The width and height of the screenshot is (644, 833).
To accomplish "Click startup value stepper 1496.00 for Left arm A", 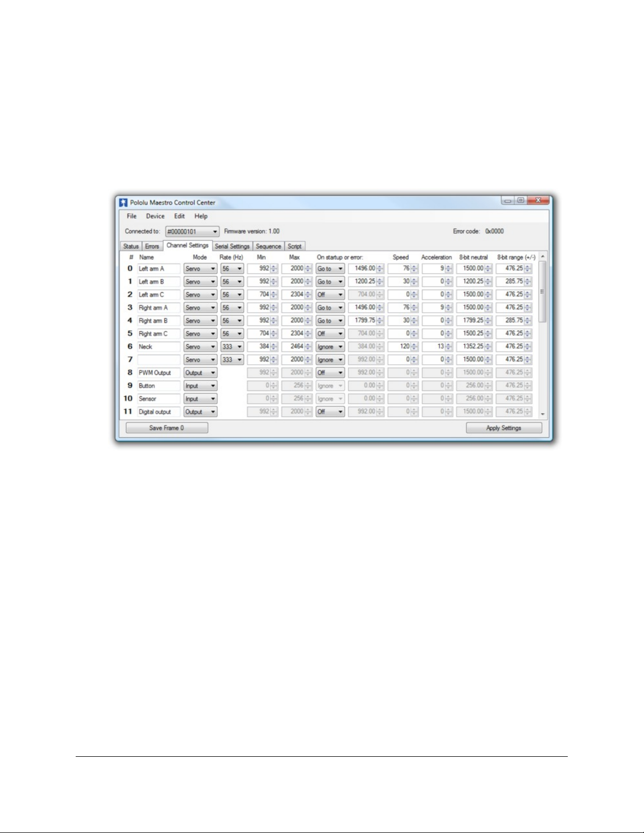I will click(x=380, y=269).
